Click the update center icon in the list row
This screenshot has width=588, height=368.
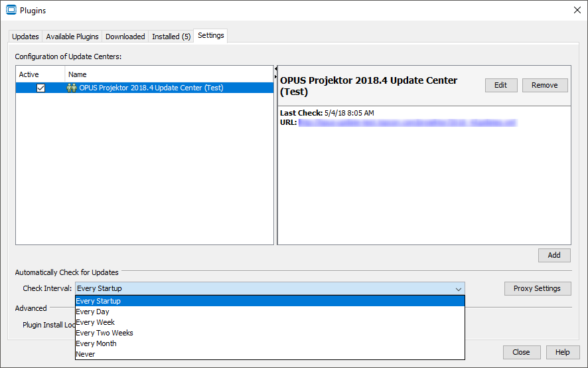(72, 88)
